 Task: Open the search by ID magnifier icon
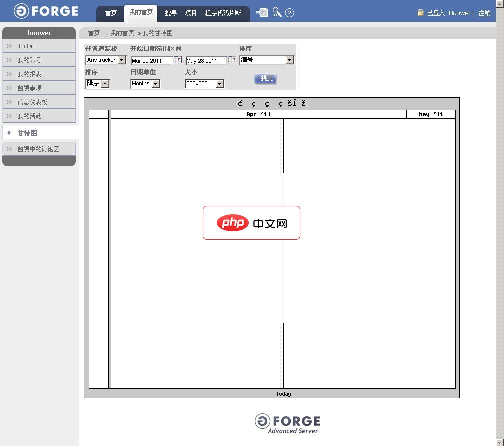click(x=277, y=12)
